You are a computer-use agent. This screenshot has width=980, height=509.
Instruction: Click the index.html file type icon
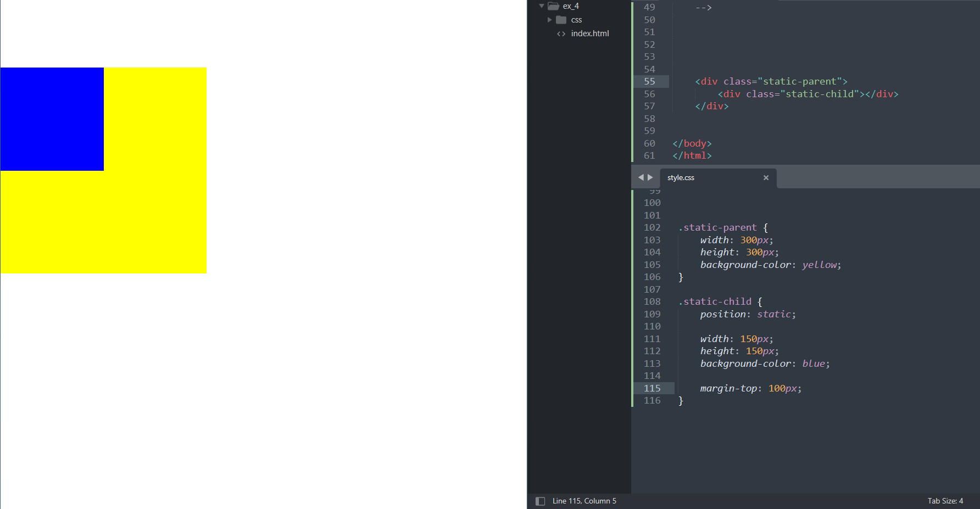561,33
